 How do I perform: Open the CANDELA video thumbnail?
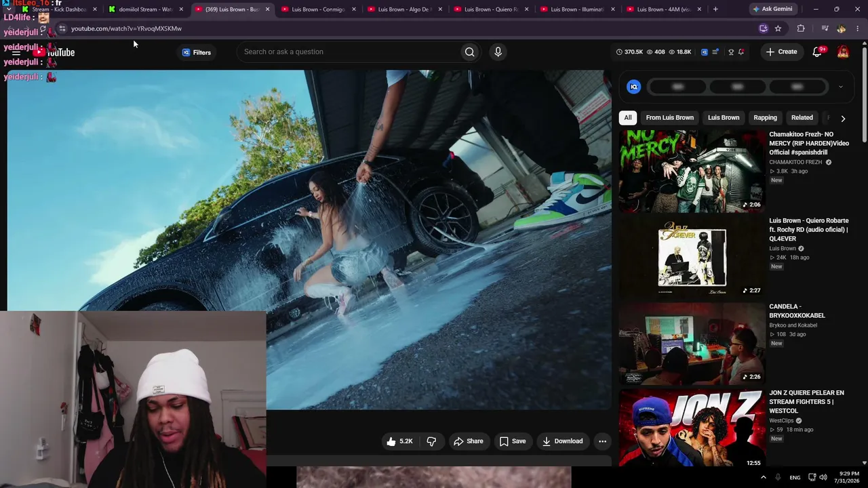click(x=692, y=344)
